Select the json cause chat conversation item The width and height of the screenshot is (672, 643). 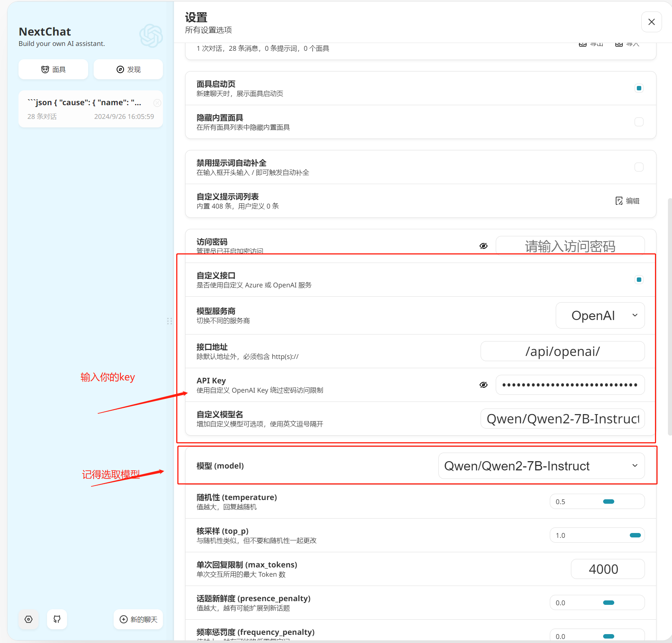click(91, 109)
